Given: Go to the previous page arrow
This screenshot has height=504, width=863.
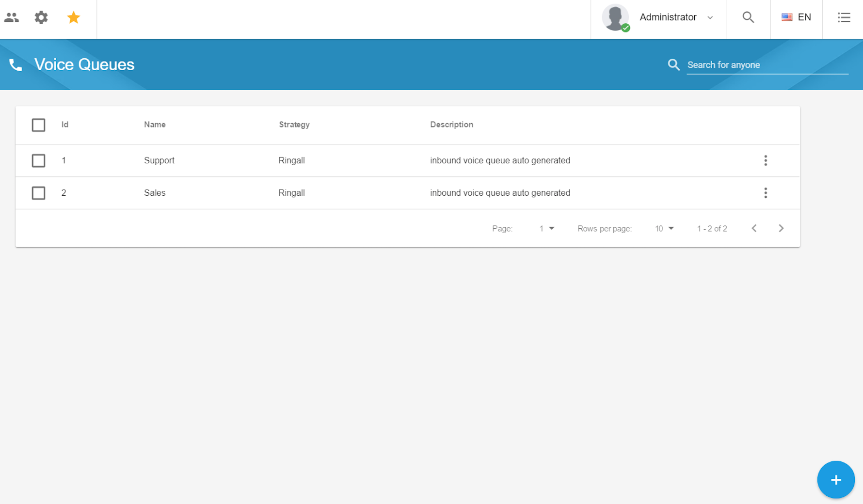Looking at the screenshot, I should [754, 228].
